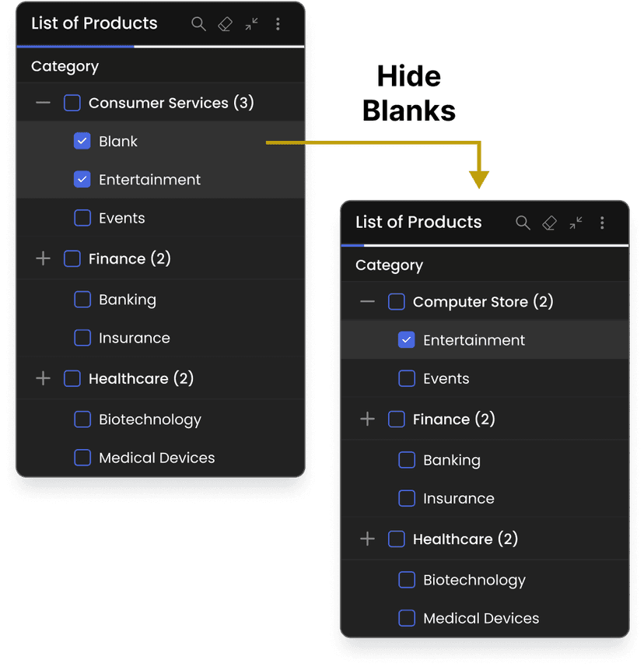Uncheck the Blank checkbox
Viewport: 644px width, 667px height.
click(x=82, y=141)
